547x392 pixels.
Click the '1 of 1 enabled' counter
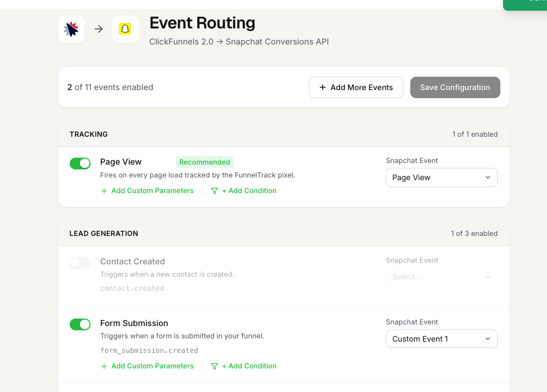pyautogui.click(x=475, y=134)
